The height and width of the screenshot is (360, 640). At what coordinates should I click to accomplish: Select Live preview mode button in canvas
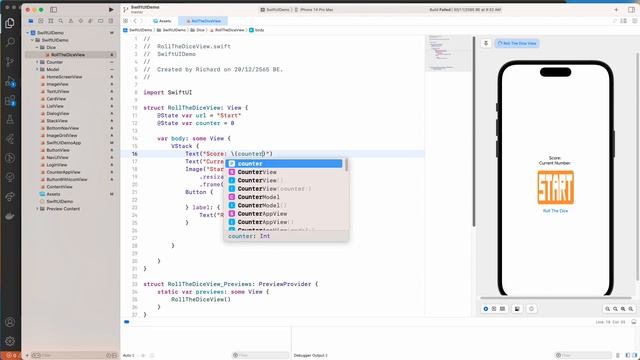pos(486,309)
